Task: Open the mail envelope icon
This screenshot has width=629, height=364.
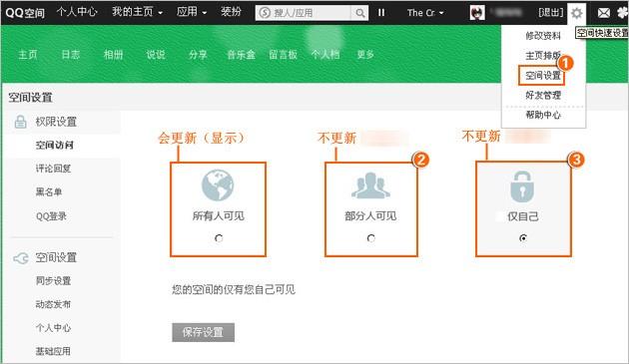Action: (603, 13)
